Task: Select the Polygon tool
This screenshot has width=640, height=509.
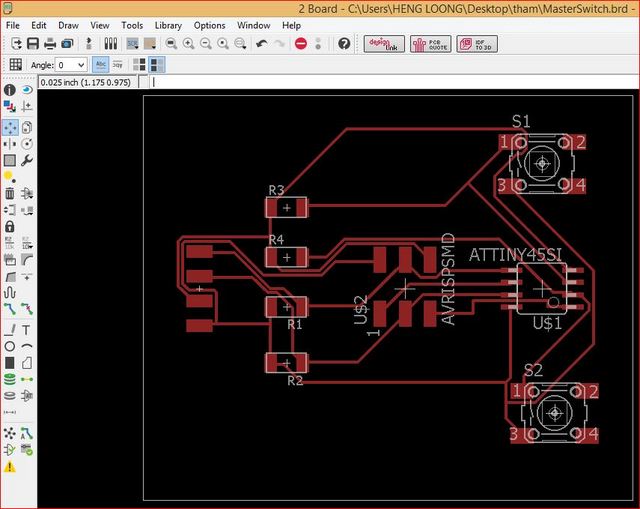Action: coord(27,363)
